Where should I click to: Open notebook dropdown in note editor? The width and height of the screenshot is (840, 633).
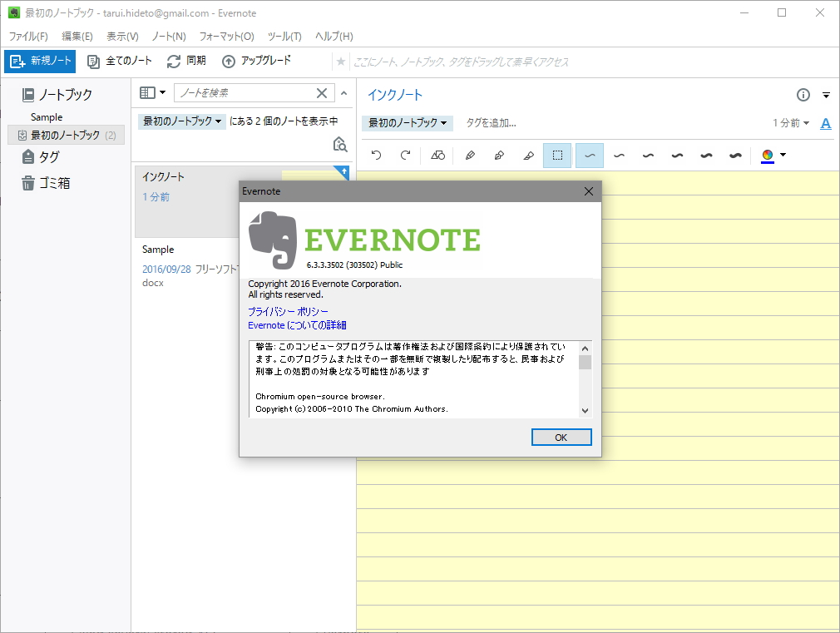[408, 123]
